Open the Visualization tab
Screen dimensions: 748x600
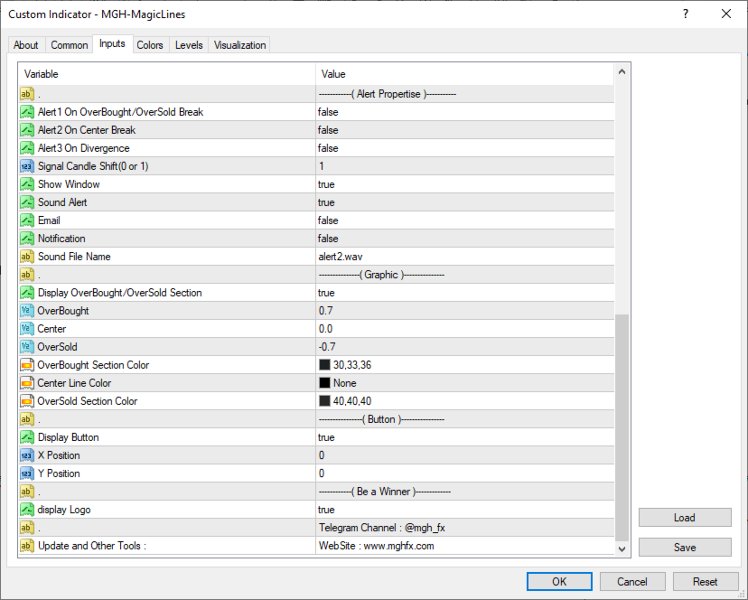(240, 45)
